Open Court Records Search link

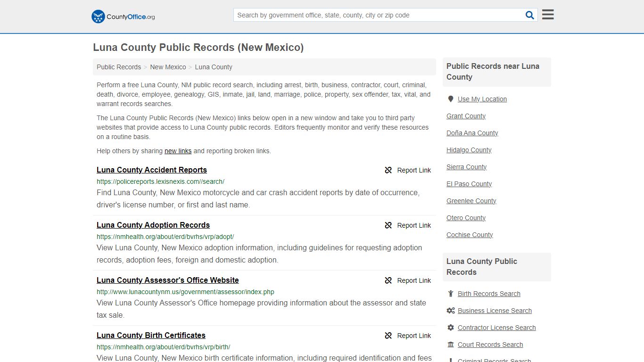pos(490,345)
